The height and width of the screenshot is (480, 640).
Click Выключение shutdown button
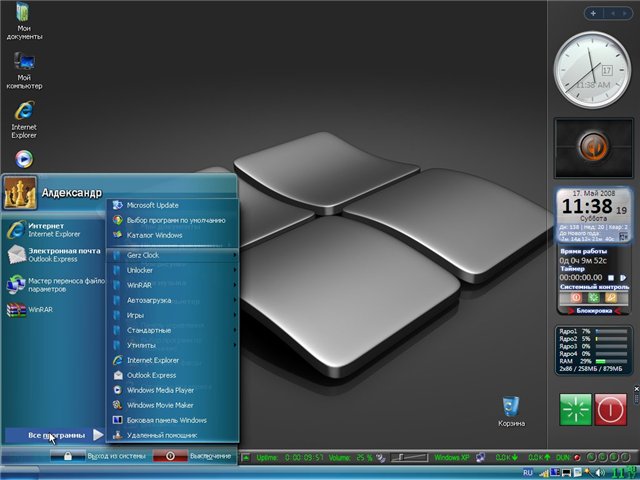pyautogui.click(x=193, y=456)
